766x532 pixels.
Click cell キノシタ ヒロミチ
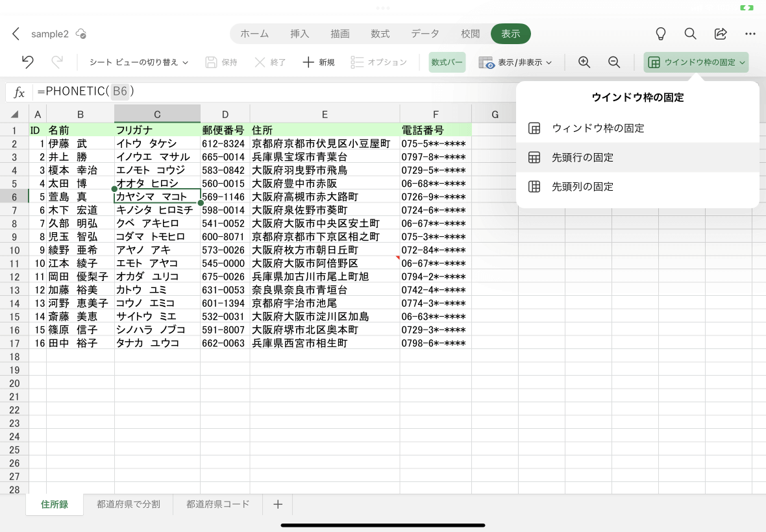pyautogui.click(x=157, y=210)
